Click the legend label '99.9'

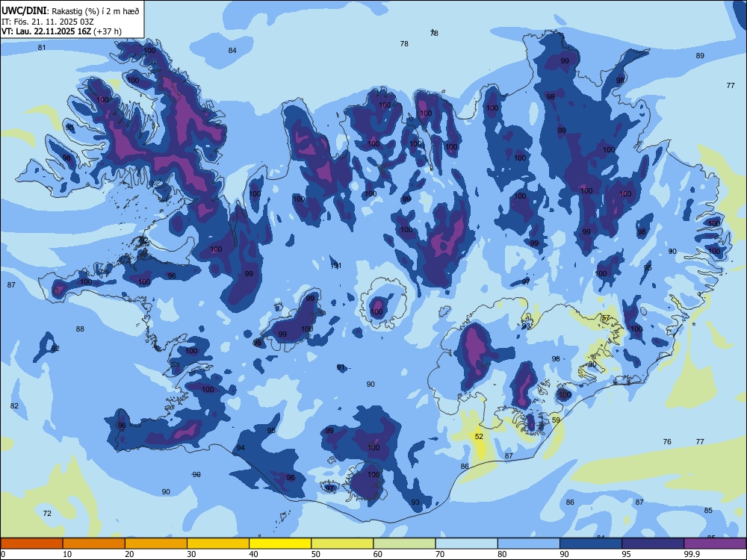click(x=692, y=554)
